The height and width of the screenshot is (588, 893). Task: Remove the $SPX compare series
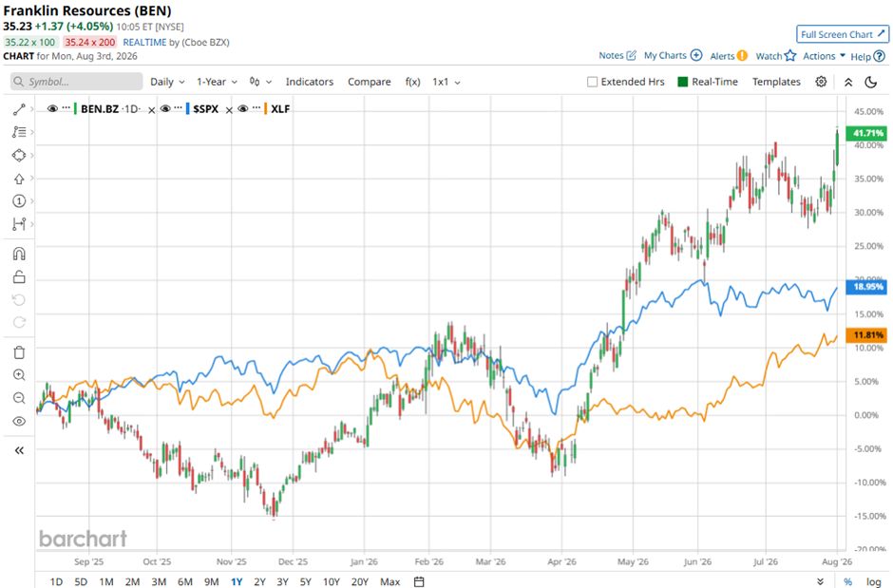coord(229,110)
